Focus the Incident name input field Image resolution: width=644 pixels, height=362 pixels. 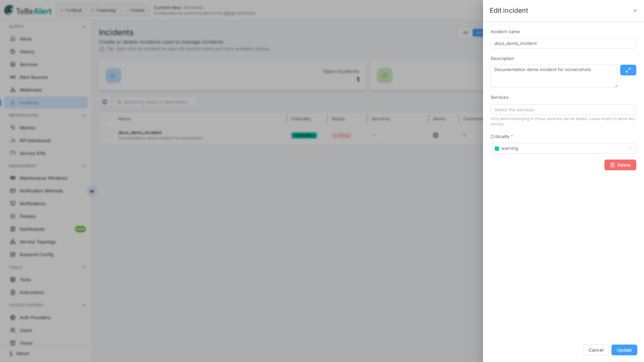(x=563, y=43)
